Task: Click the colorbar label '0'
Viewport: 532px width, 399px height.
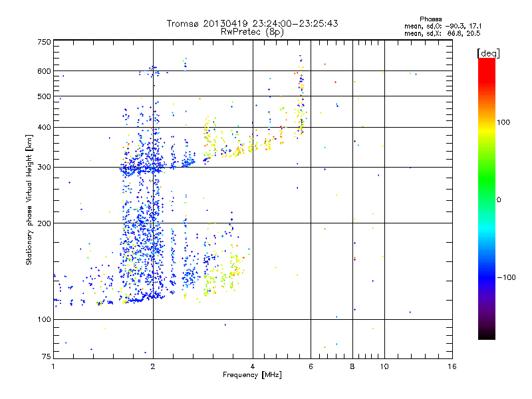Action: [499, 200]
